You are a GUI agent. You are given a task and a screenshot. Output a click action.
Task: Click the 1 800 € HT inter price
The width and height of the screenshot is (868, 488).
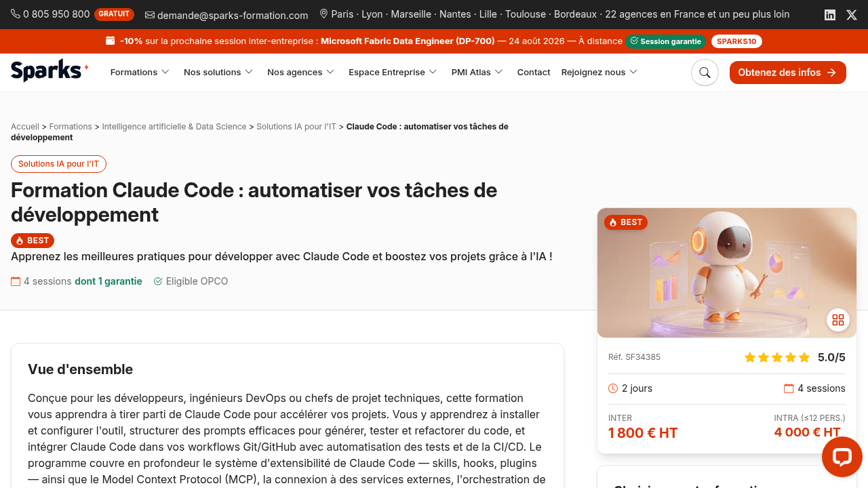[x=643, y=433]
